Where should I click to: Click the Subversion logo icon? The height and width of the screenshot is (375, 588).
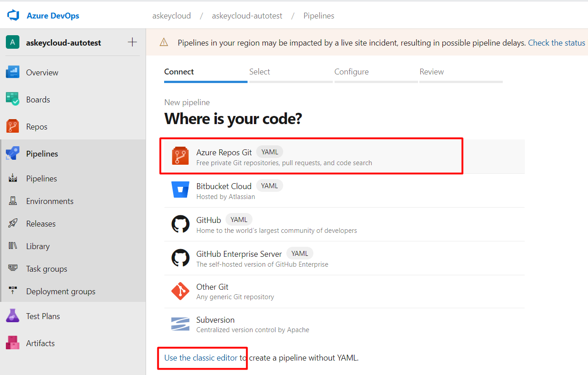(x=180, y=324)
